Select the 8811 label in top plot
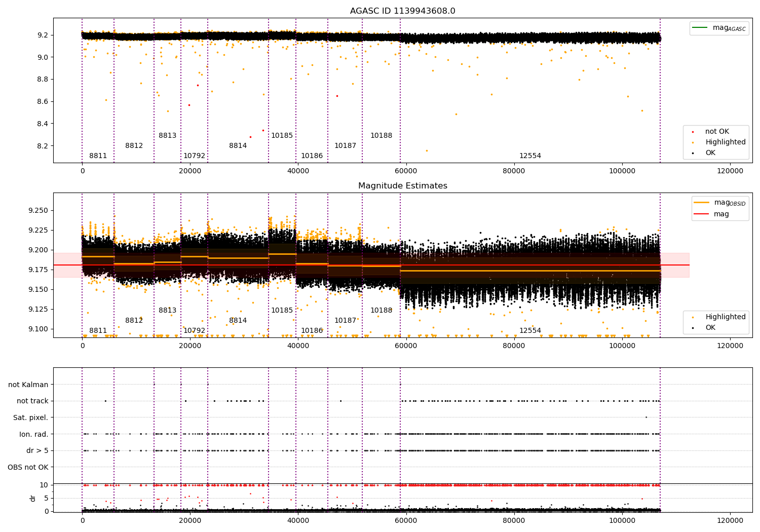Image resolution: width=760 pixels, height=532 pixels. 98,156
